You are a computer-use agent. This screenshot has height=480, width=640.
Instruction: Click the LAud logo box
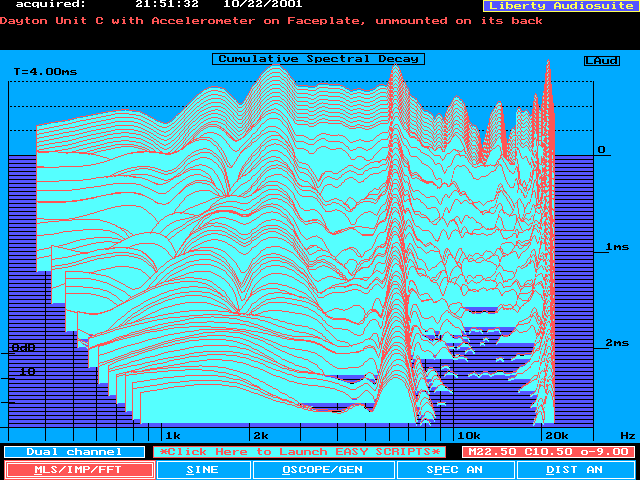click(601, 60)
